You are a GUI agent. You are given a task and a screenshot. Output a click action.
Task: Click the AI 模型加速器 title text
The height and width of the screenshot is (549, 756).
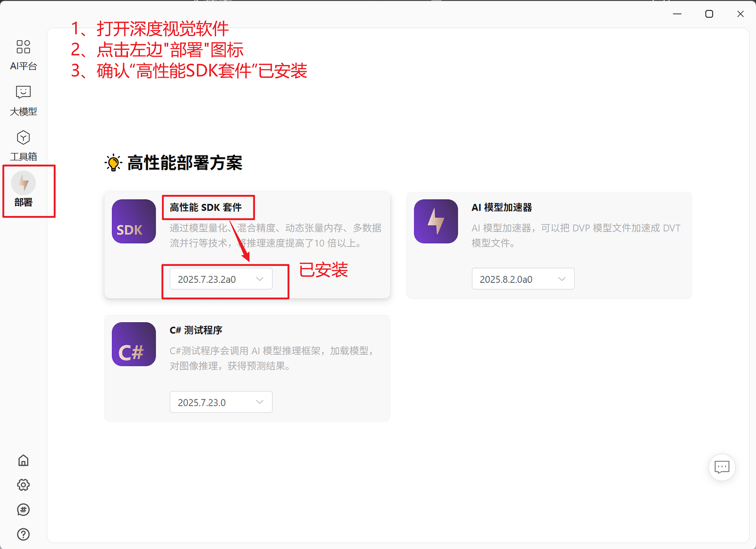point(503,208)
